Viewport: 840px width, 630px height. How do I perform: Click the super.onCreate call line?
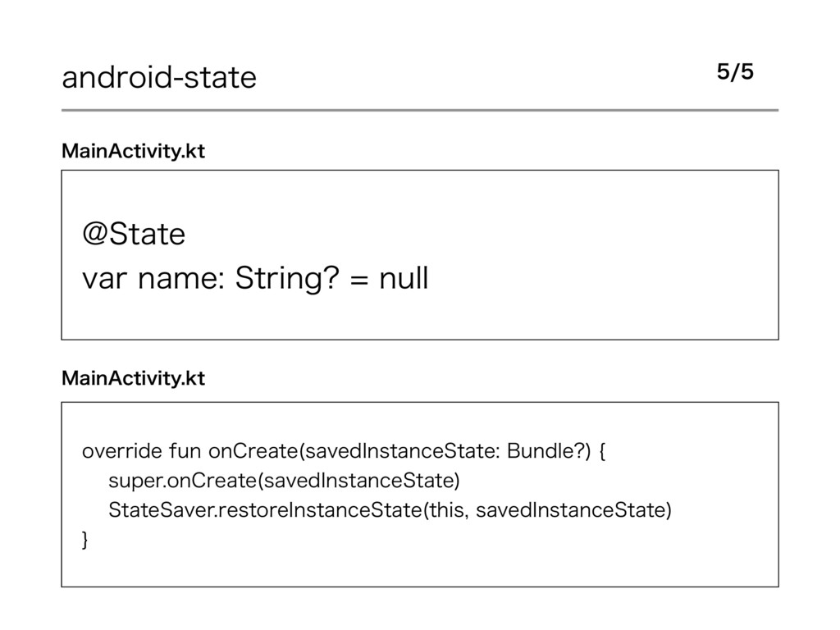pyautogui.click(x=284, y=481)
